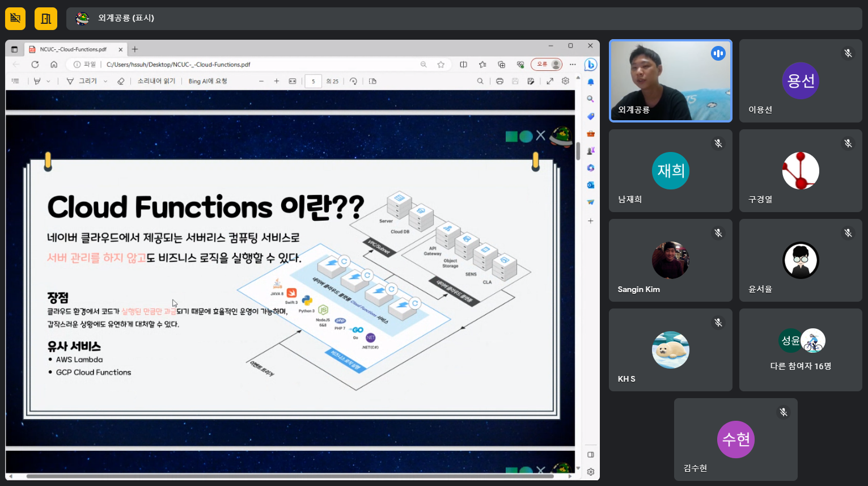868x486 pixels.
Task: Click the sidebar tools briefcase icon
Action: coord(591,133)
